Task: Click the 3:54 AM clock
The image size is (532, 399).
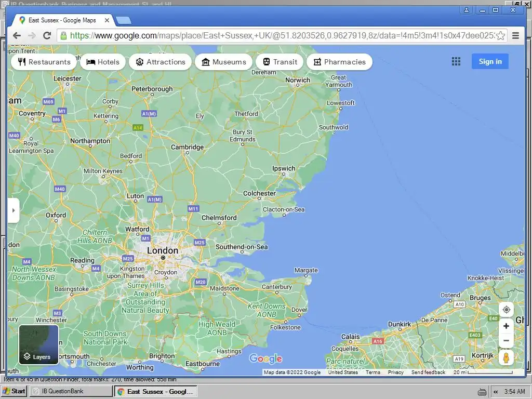Action: [514, 392]
